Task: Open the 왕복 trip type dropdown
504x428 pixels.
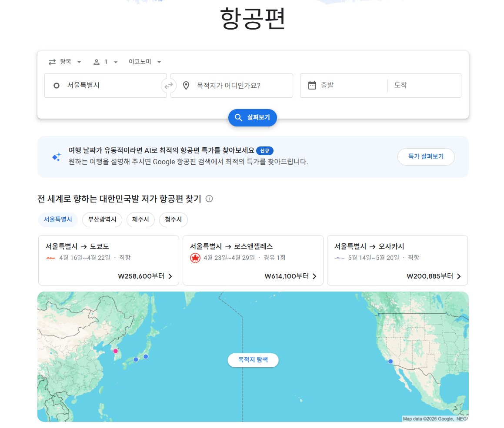Action: click(65, 62)
